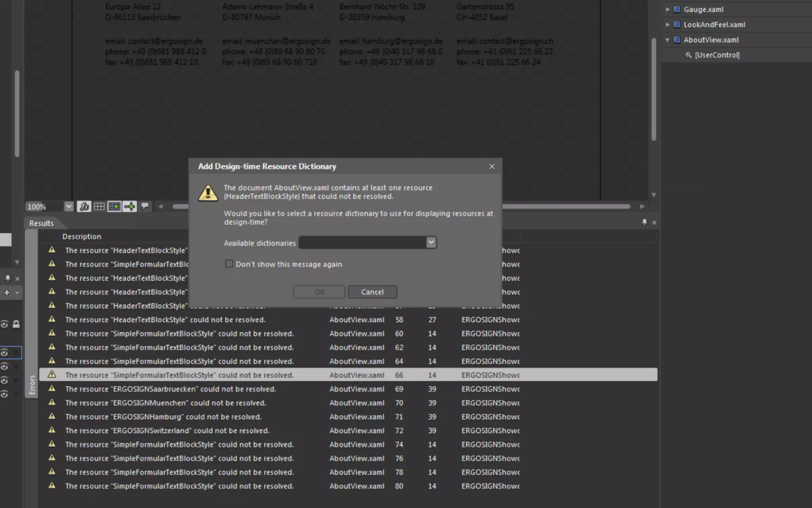
Task: Open the Available dictionaries dropdown
Action: tap(431, 242)
